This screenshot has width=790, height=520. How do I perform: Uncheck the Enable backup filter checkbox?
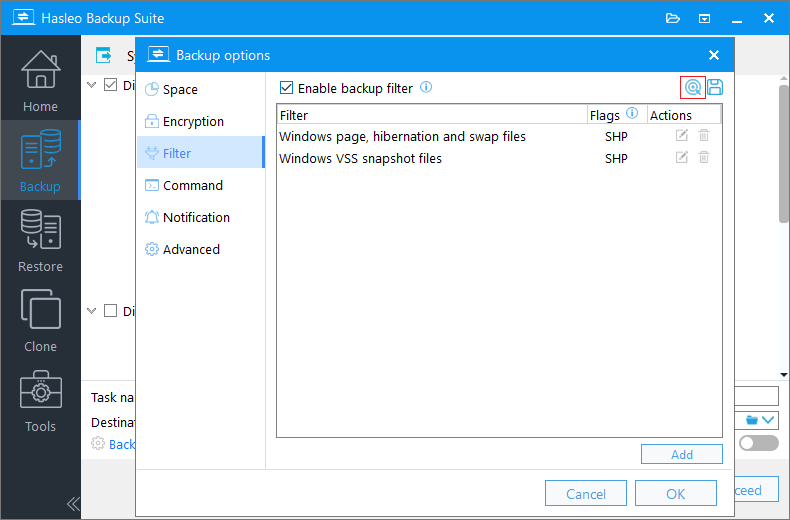286,88
